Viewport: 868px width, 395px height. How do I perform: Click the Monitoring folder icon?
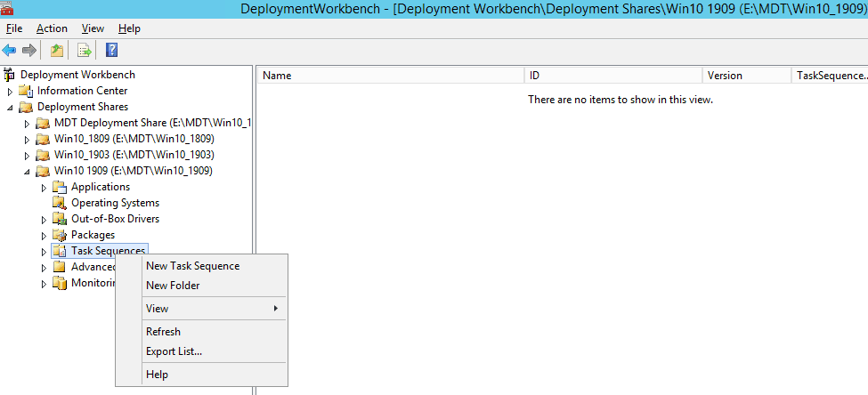coord(60,283)
